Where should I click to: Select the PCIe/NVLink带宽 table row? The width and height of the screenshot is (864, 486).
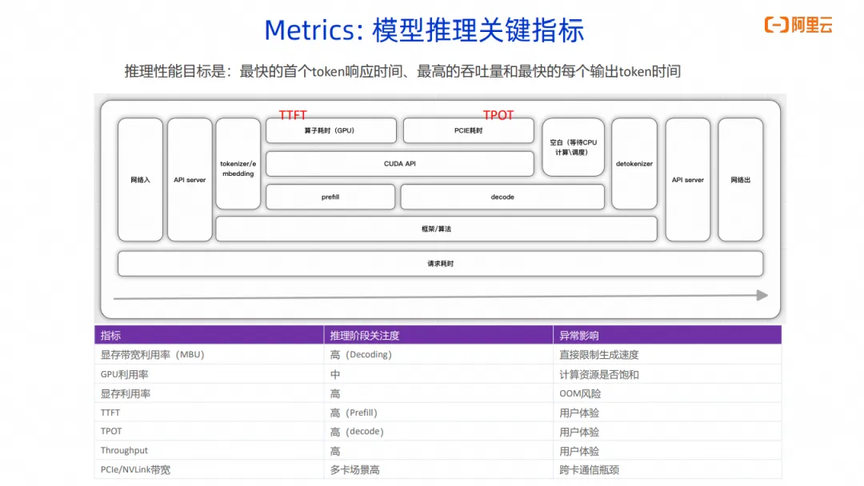coord(438,470)
